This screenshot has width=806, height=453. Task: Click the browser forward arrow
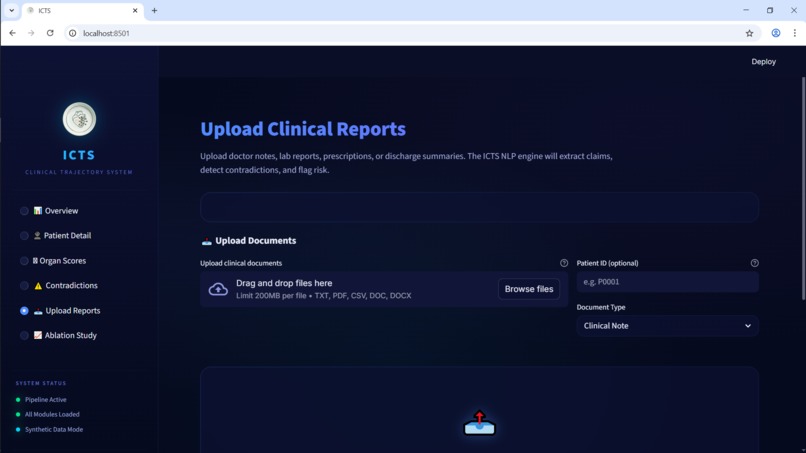(x=31, y=33)
